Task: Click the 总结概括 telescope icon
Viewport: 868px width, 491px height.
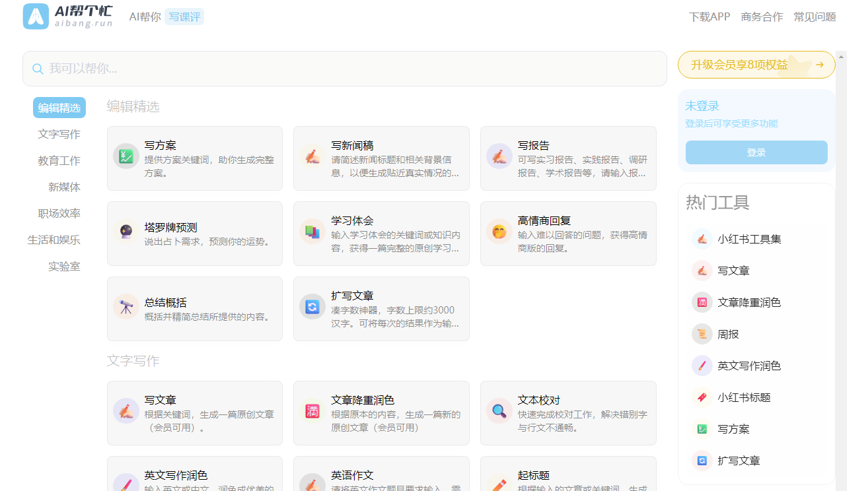Action: pos(126,307)
